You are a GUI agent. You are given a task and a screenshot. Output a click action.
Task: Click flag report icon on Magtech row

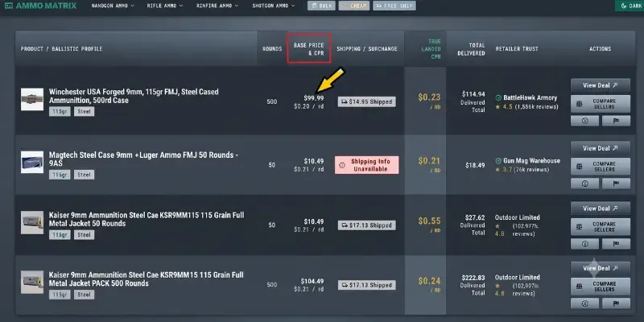click(x=616, y=184)
